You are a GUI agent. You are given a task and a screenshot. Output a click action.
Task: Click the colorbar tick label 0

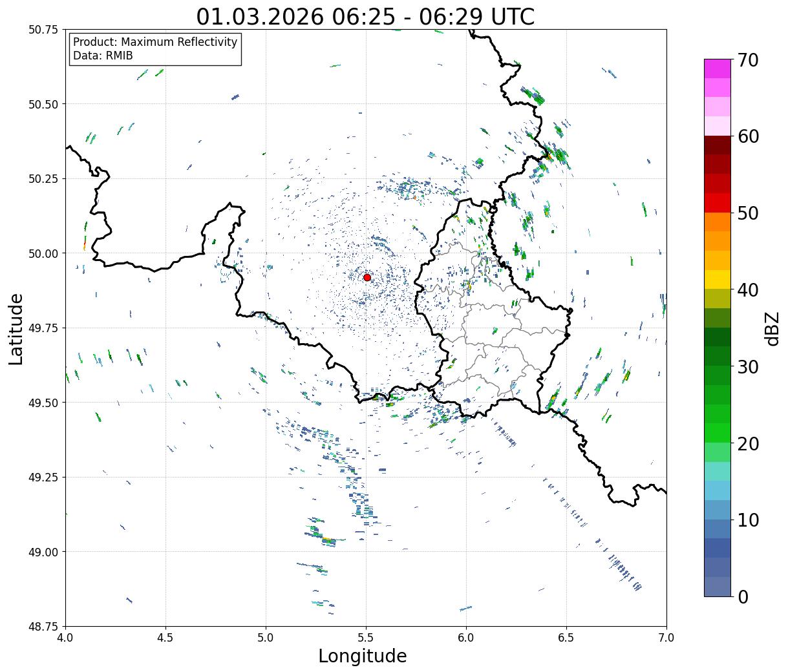point(743,597)
